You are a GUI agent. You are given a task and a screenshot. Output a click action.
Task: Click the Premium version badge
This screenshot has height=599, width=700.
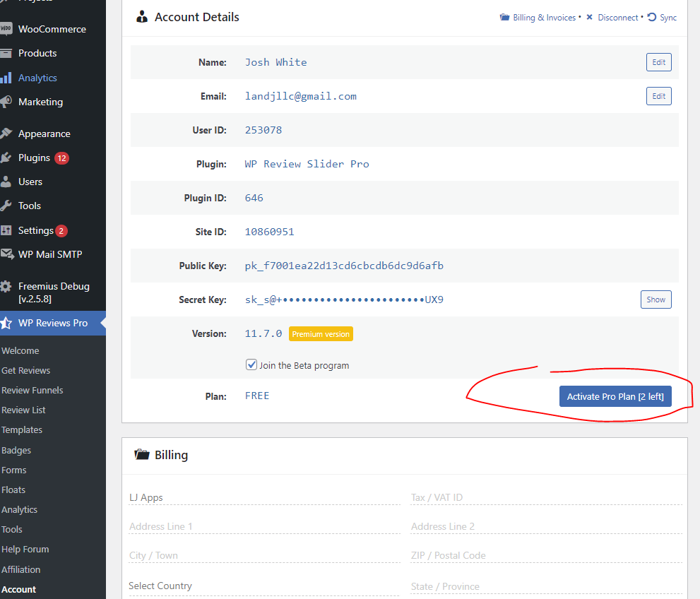321,334
